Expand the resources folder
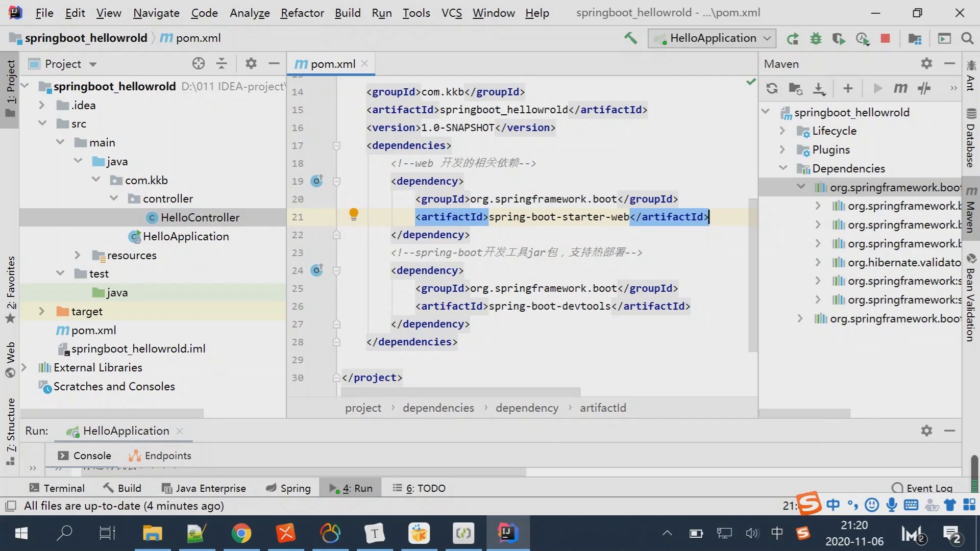Screen dimensions: 980x551 78,255
